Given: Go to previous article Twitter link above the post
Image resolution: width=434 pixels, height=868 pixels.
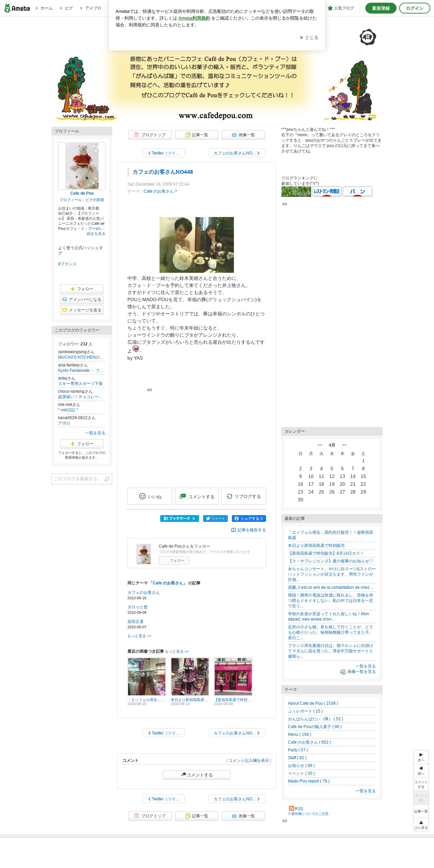Looking at the screenshot, I should click(x=164, y=153).
